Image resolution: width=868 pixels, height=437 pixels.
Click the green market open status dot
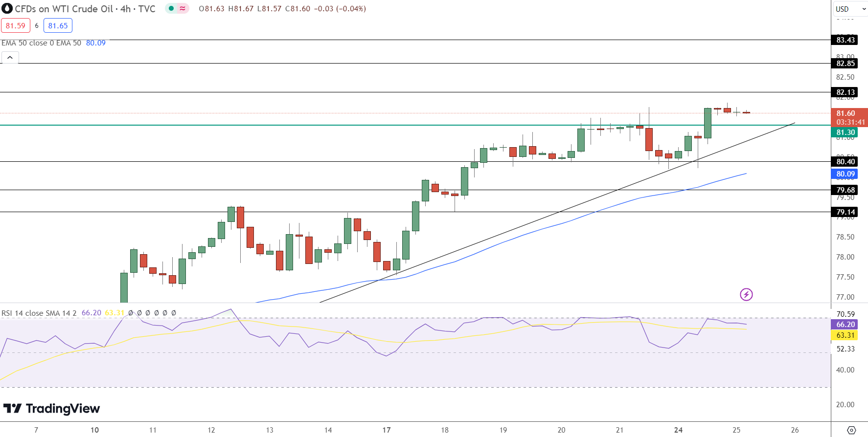tap(171, 8)
